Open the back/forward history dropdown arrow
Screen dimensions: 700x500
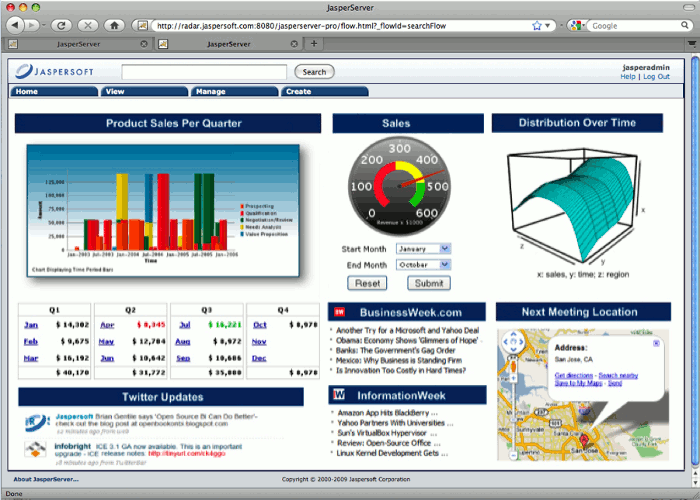pos(43,25)
